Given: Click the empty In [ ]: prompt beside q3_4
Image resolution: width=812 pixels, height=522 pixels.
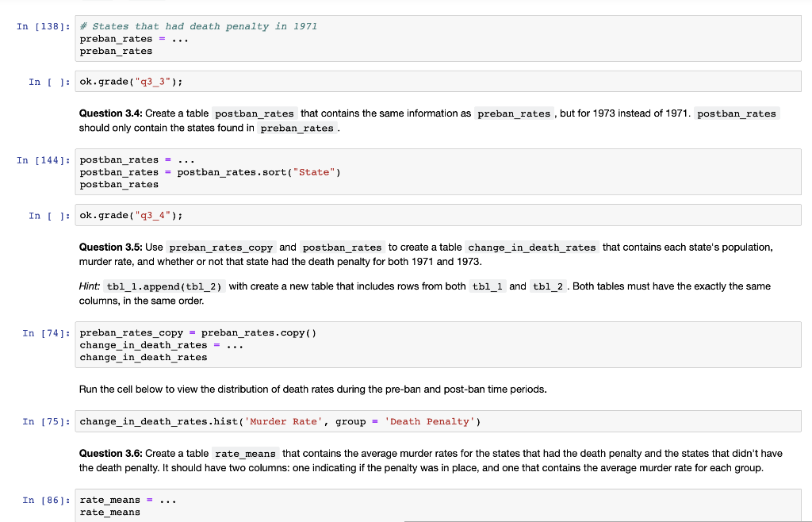Looking at the screenshot, I should pos(50,216).
